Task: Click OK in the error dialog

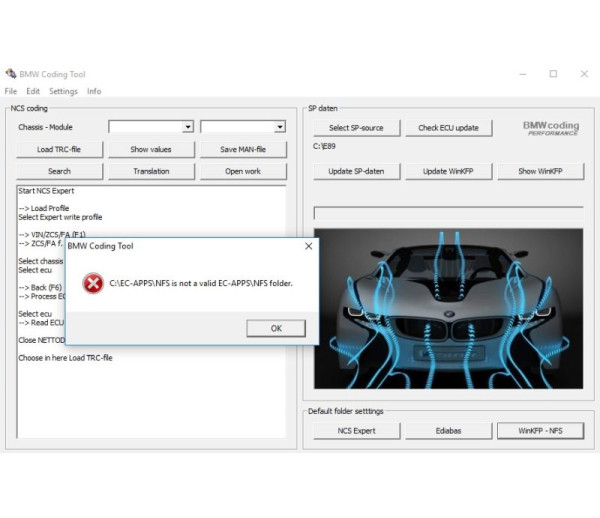Action: pyautogui.click(x=275, y=328)
